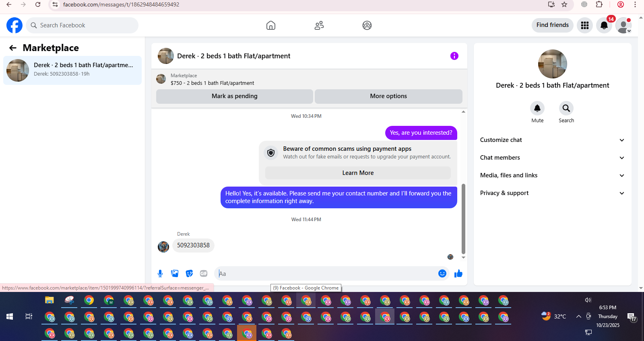The width and height of the screenshot is (644, 341).
Task: Expand Media, files and links section
Action: click(x=552, y=175)
